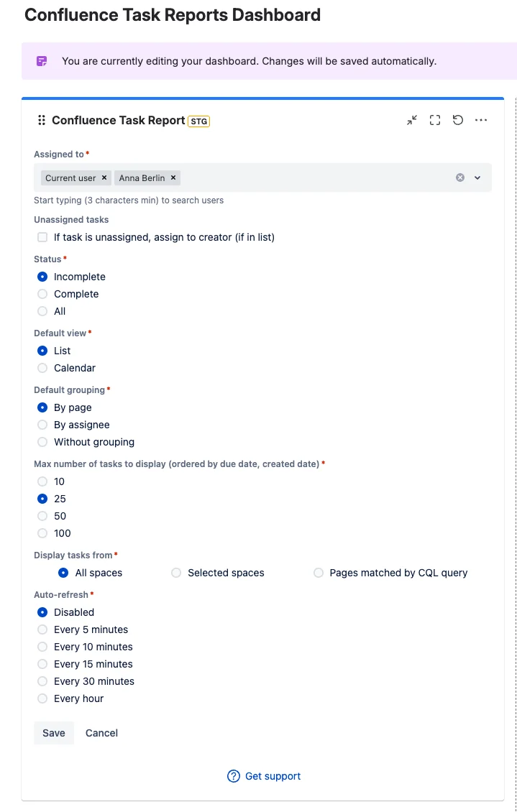Choose Selected spaces for task source
Viewport: 517px width, 812px height.
click(176, 573)
